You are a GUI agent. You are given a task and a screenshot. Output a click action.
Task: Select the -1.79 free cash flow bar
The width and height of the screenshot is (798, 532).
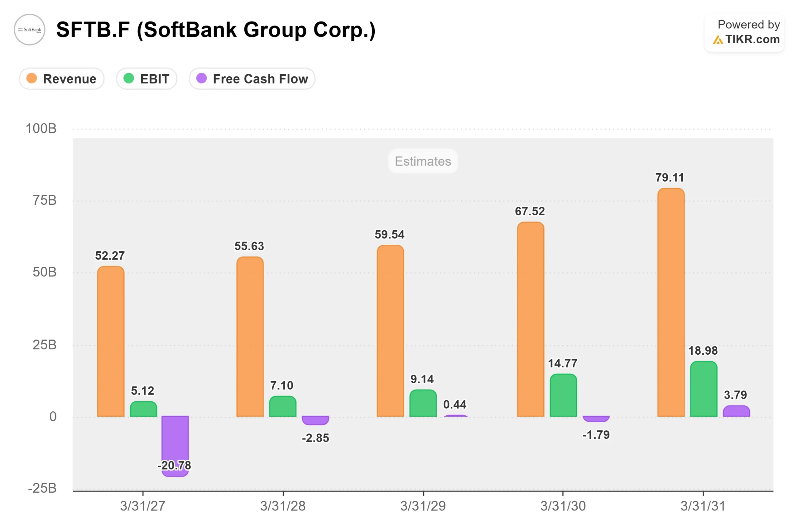[x=596, y=419]
